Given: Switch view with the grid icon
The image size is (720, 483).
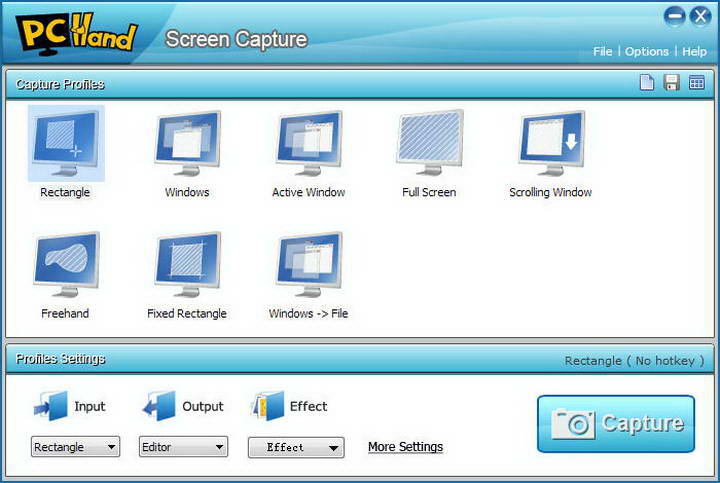Looking at the screenshot, I should (x=696, y=83).
